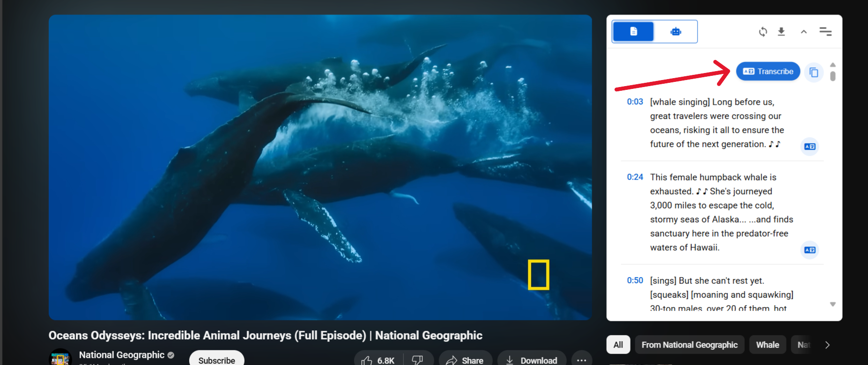The height and width of the screenshot is (365, 868).
Task: Subscribe to the National Geographic channel
Action: [x=216, y=359]
